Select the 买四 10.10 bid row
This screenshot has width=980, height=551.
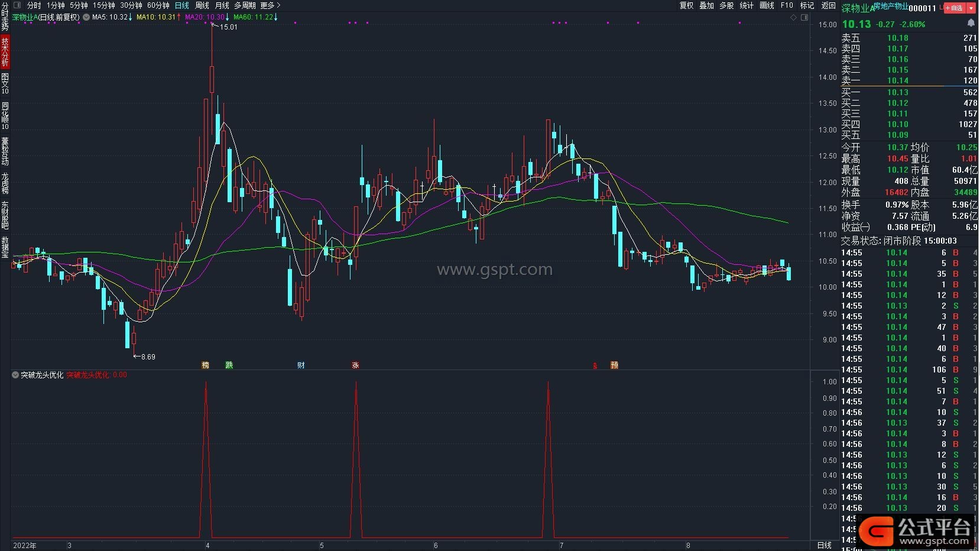[x=909, y=124]
